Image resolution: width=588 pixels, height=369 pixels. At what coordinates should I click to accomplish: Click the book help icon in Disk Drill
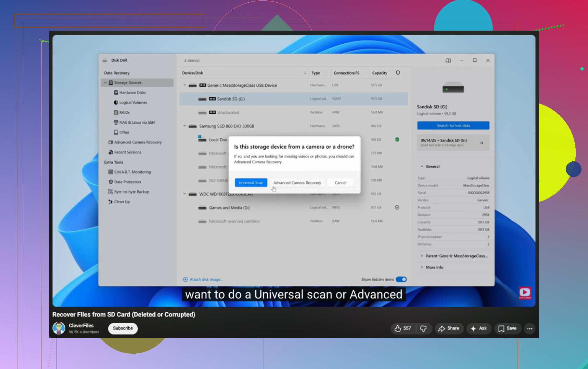pos(448,61)
